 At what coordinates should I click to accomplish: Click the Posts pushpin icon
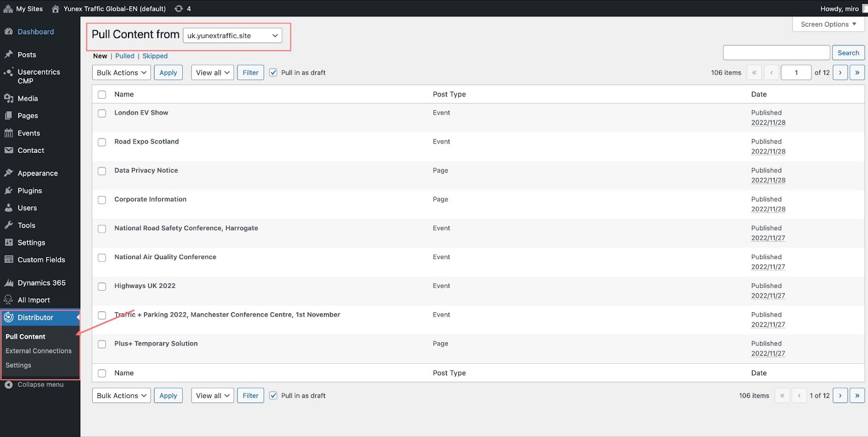click(x=9, y=55)
